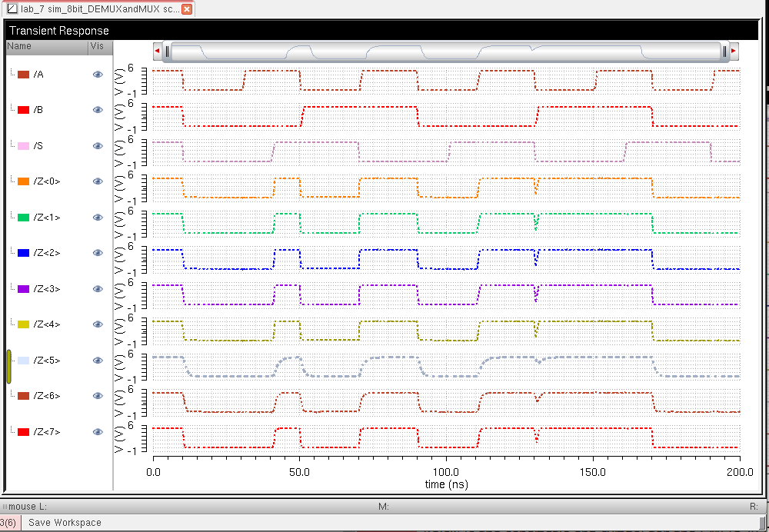769x532 pixels.
Task: Hide the /Z<3> waveform
Action: (x=98, y=289)
